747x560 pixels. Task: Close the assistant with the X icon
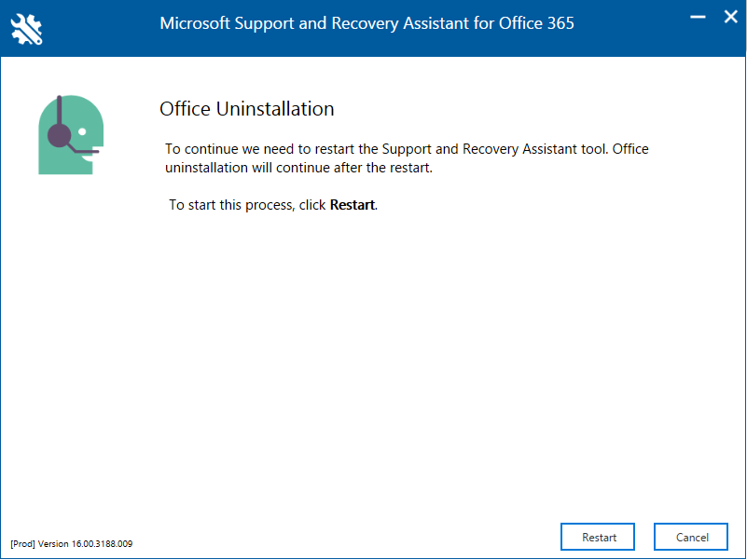(x=728, y=17)
